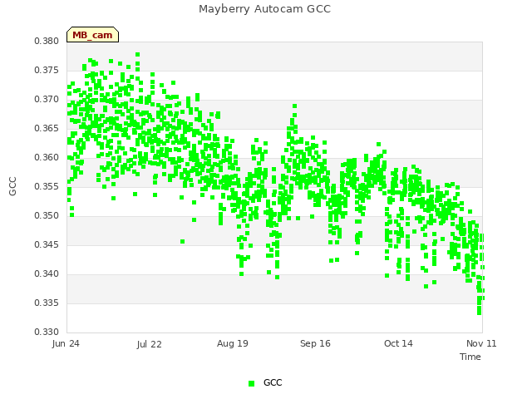Viewport: 532px width, 399px height.
Task: Click the 0.345 y-axis value
Action: pyautogui.click(x=47, y=245)
